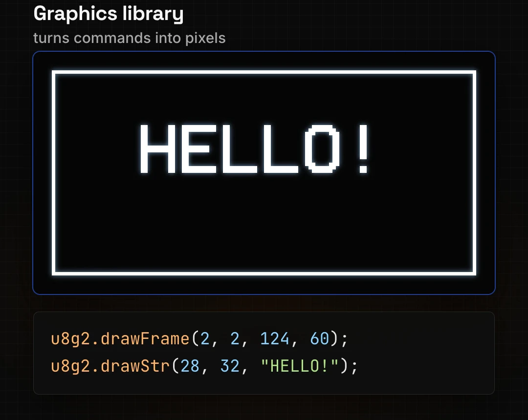Viewport: 528px width, 420px height.
Task: Click the "HELLO!" string literal in code
Action: [x=299, y=365]
